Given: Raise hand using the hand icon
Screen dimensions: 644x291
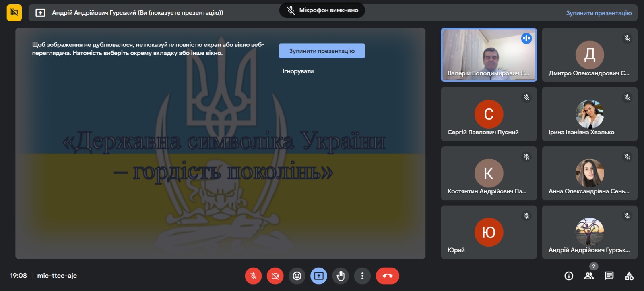Looking at the screenshot, I should click(x=341, y=276).
